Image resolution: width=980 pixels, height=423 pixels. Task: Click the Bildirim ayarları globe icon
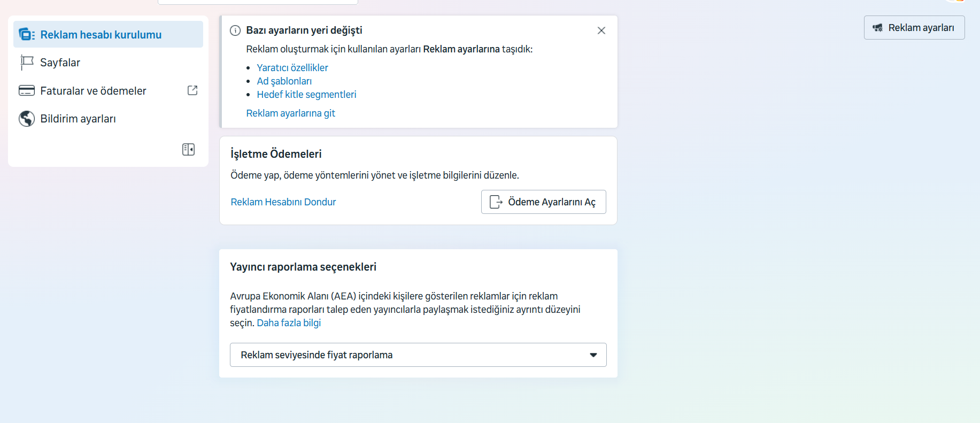click(27, 119)
